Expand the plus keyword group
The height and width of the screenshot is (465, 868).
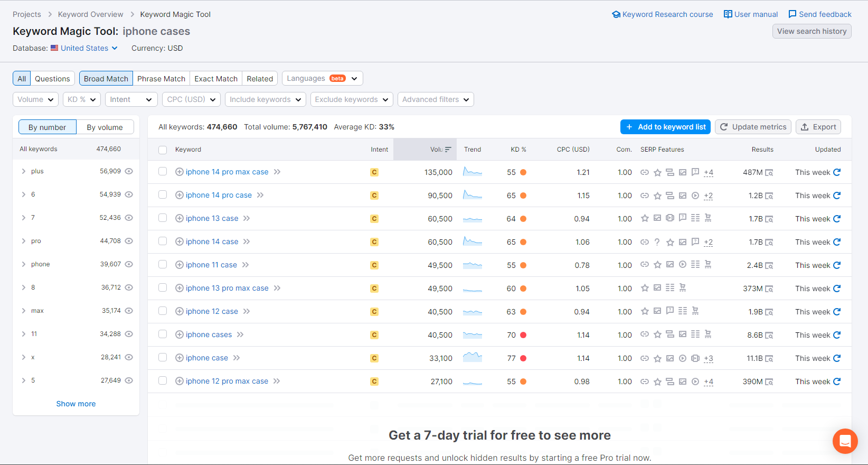click(24, 171)
